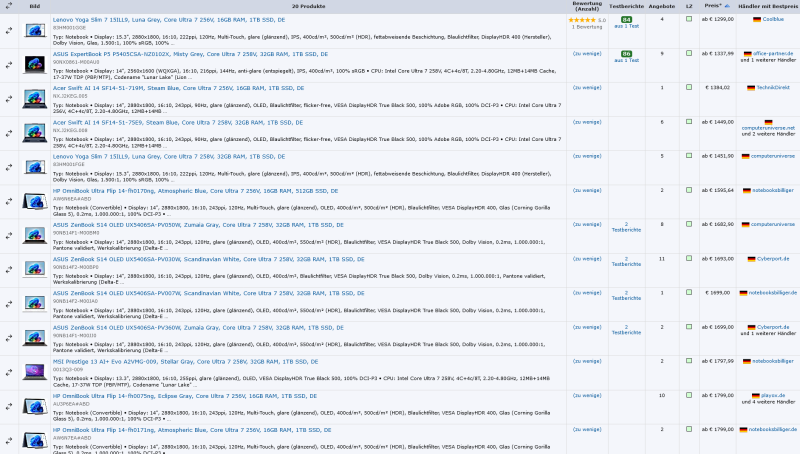Open Acer Swift SF14-51-75E9 product thumbnail
This screenshot has height=454, width=800.
35,133
